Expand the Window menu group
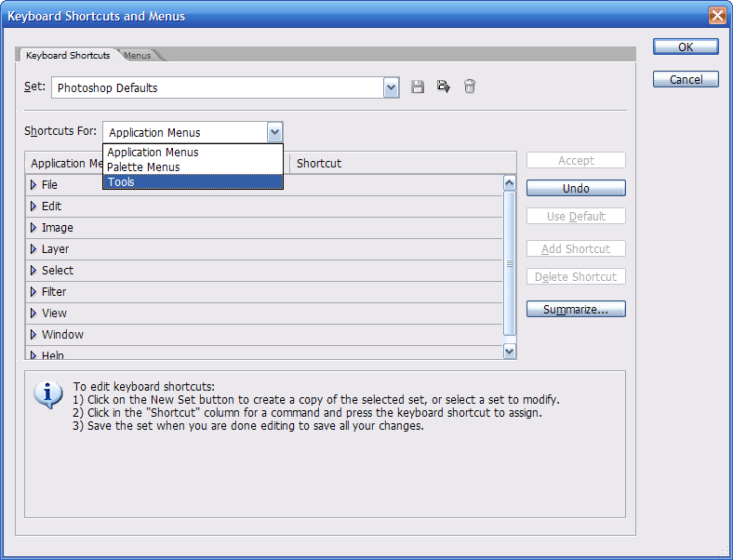Screen dimensions: 733x560 (33, 335)
